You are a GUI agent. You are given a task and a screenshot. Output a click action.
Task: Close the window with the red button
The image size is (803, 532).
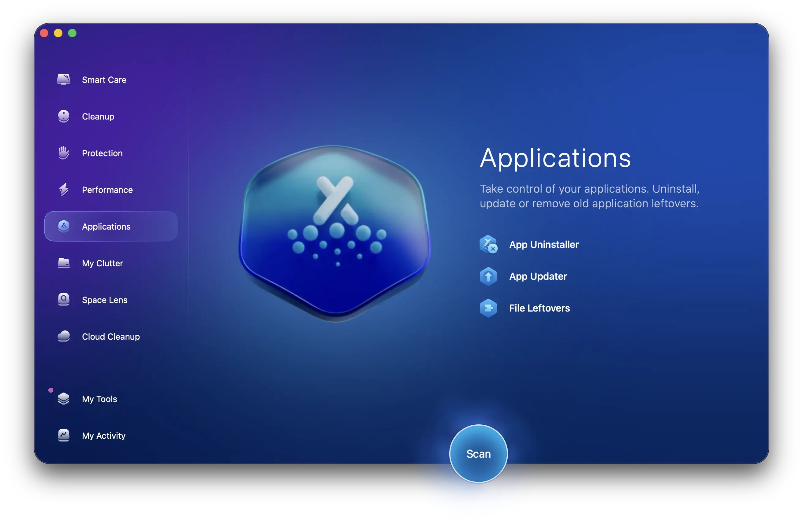[x=44, y=33]
